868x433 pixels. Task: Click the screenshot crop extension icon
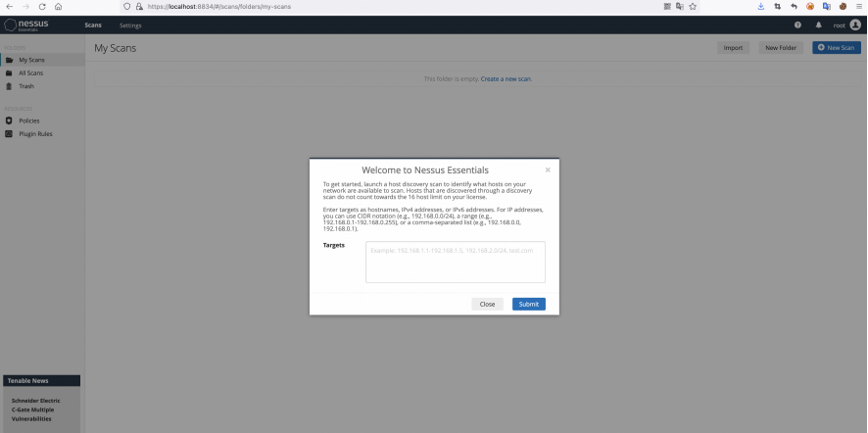tap(777, 7)
